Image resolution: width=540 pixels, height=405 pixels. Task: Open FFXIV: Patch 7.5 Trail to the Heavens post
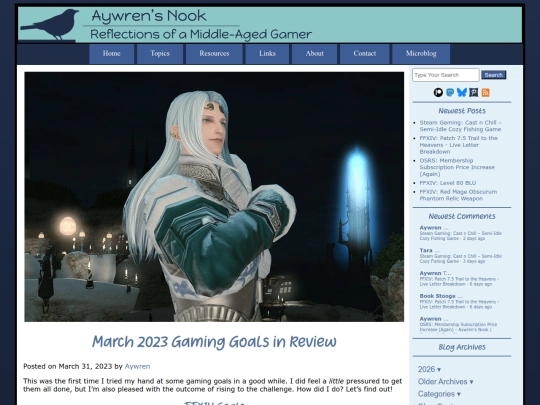(458, 145)
